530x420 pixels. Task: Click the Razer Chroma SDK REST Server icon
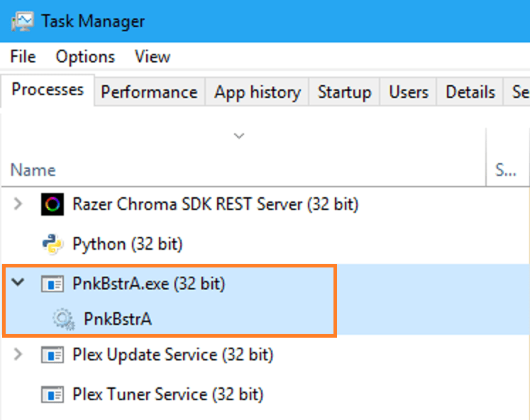[x=53, y=204]
